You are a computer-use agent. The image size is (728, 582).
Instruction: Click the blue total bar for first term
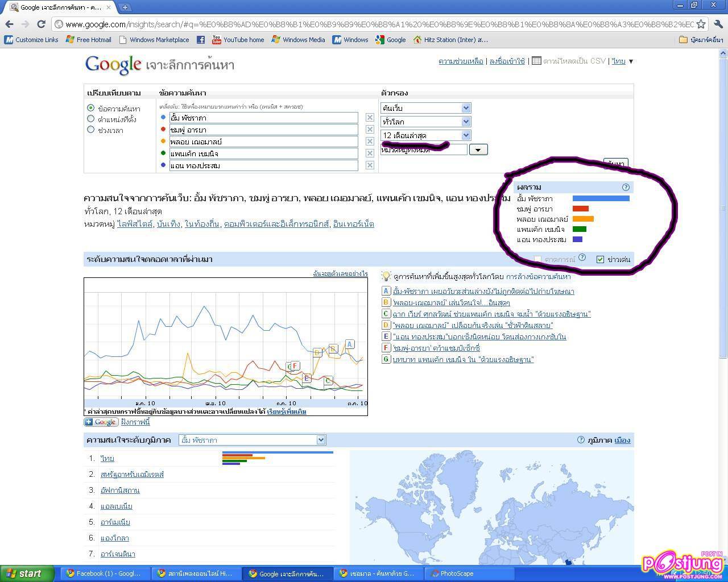(601, 198)
